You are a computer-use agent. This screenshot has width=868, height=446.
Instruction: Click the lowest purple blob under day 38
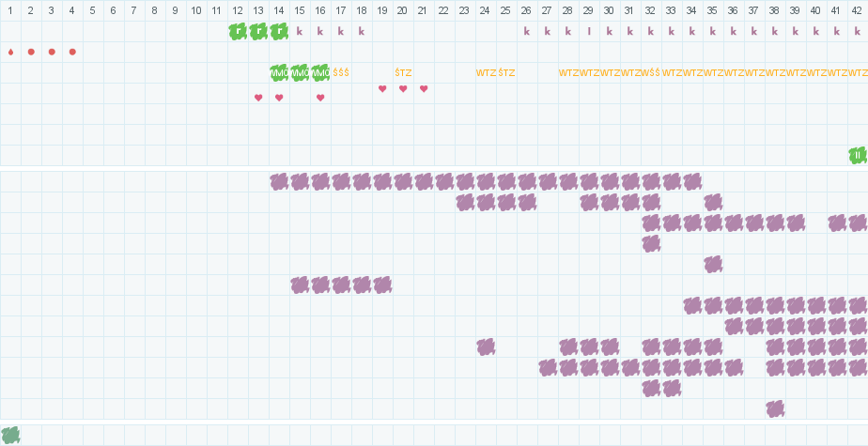point(775,408)
